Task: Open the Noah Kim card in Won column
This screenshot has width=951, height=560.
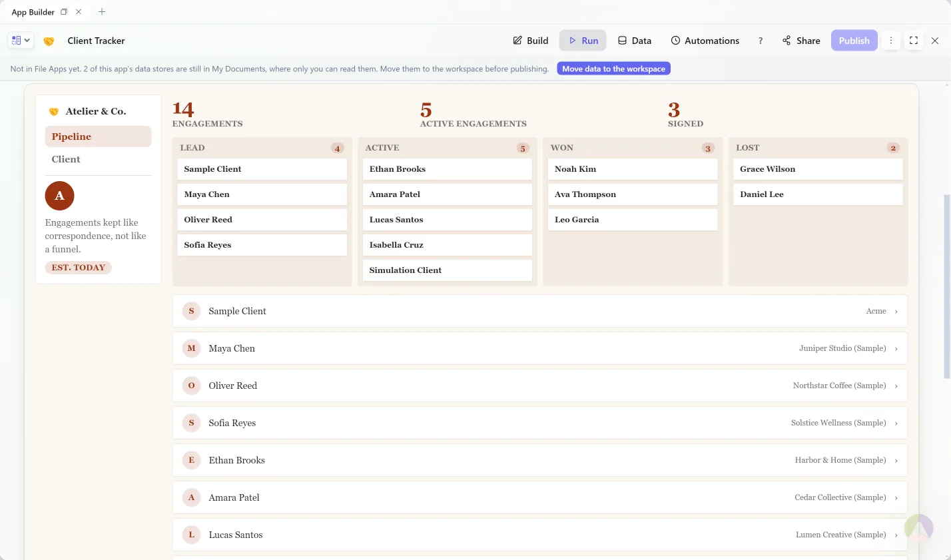Action: 633,169
